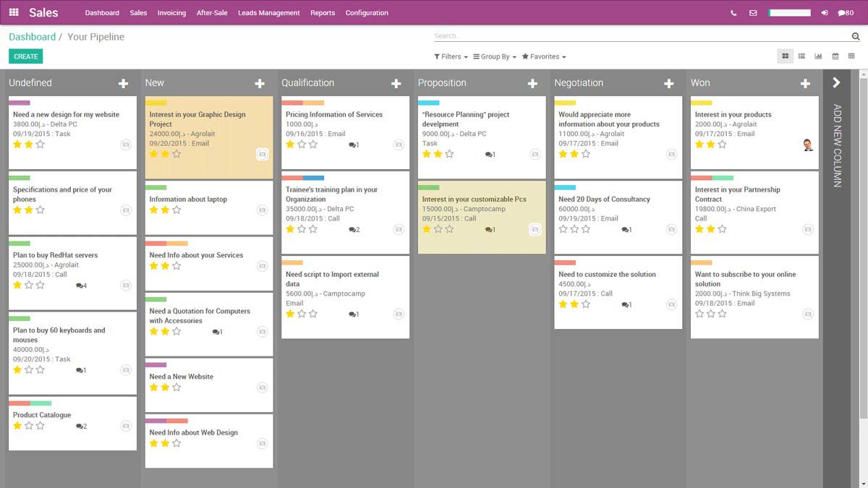
Task: Open the graph view of opportunities
Action: [818, 56]
